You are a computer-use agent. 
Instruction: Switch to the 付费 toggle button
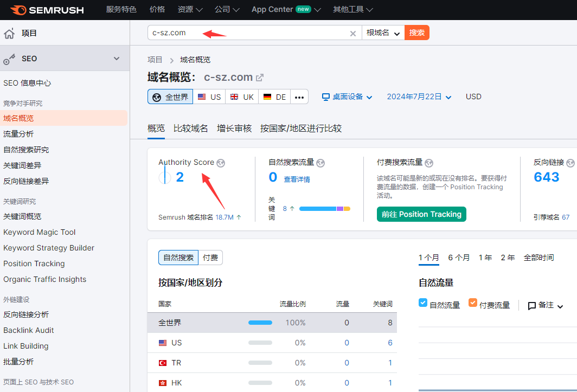point(210,258)
